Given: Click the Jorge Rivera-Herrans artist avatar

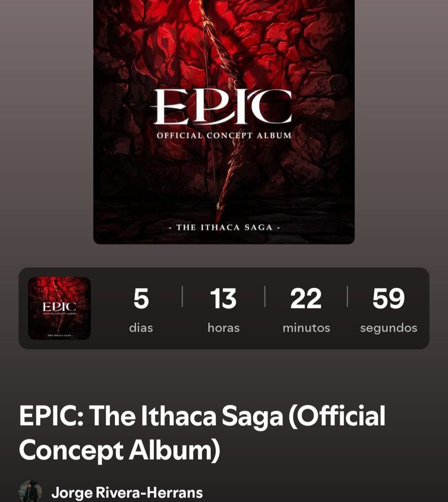Looking at the screenshot, I should click(31, 491).
